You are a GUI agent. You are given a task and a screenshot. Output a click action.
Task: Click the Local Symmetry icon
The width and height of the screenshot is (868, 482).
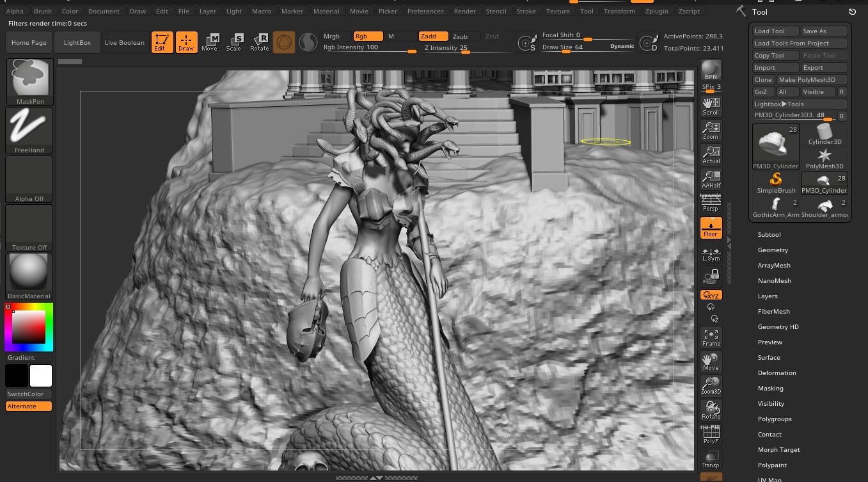coord(711,253)
